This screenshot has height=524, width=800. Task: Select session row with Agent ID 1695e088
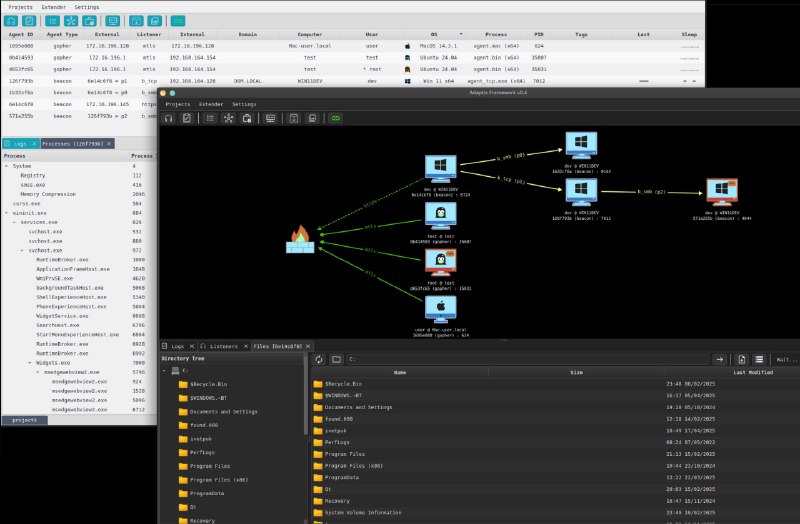pos(353,46)
